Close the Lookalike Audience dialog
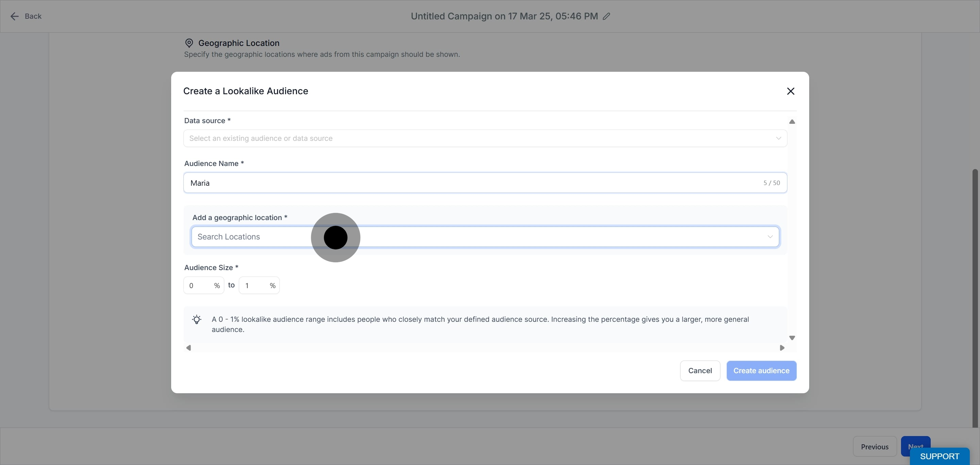This screenshot has width=980, height=465. click(x=790, y=91)
